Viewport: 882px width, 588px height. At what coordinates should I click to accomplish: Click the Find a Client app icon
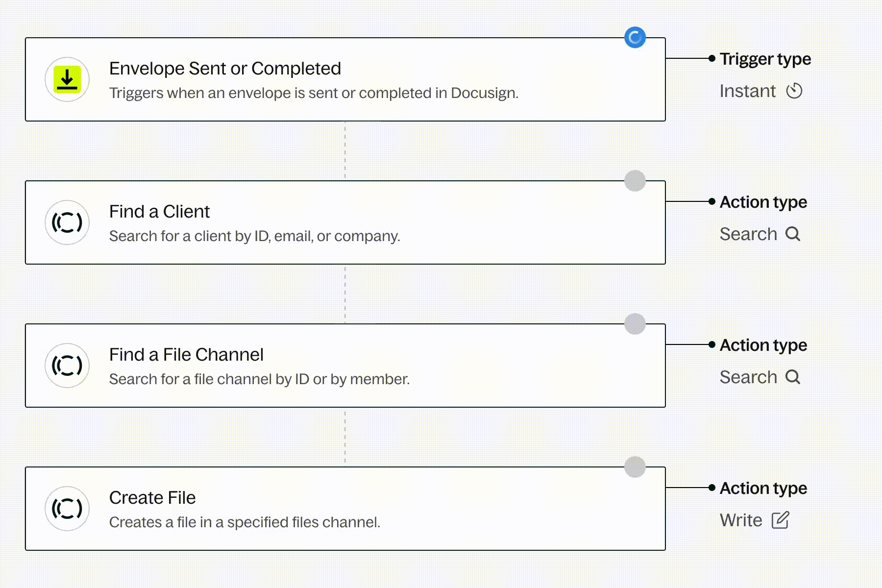pyautogui.click(x=67, y=222)
